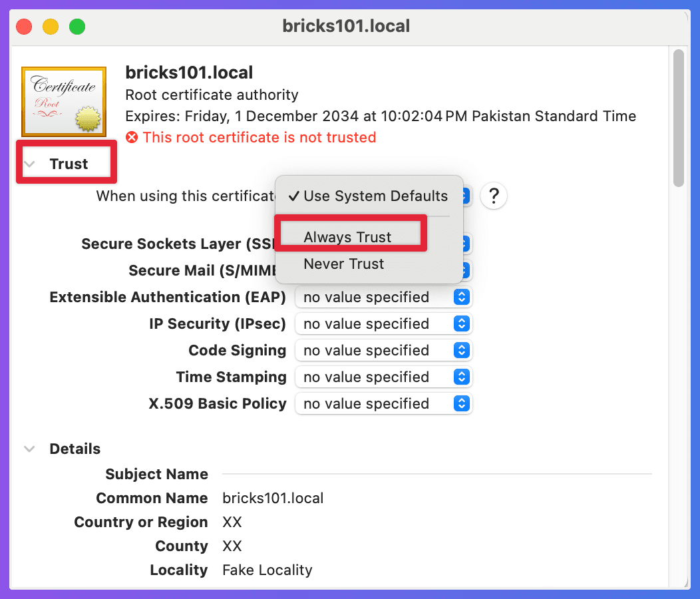Open Extensible Authentication (EAP) dropdown
The height and width of the screenshot is (599, 700).
point(383,298)
